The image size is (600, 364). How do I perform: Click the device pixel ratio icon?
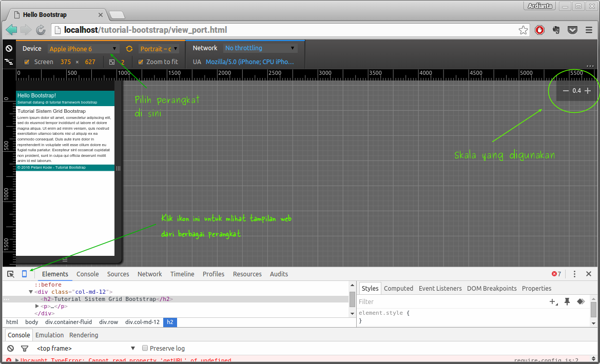coord(112,62)
